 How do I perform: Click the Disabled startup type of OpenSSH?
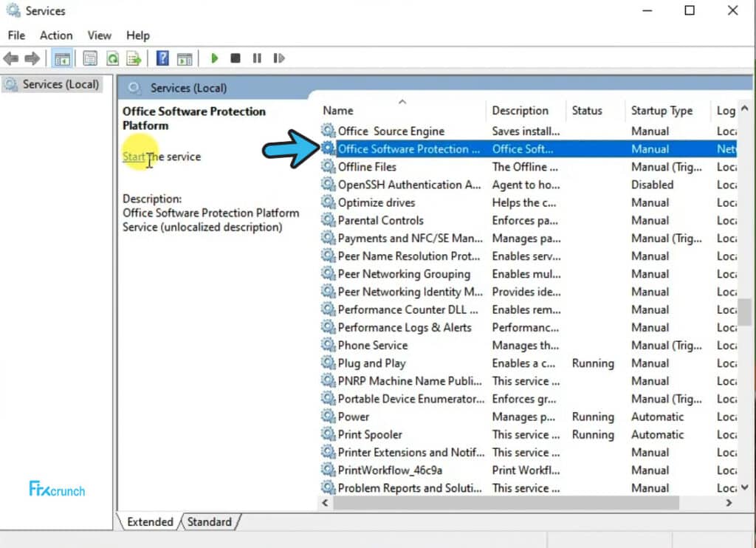[x=653, y=185]
